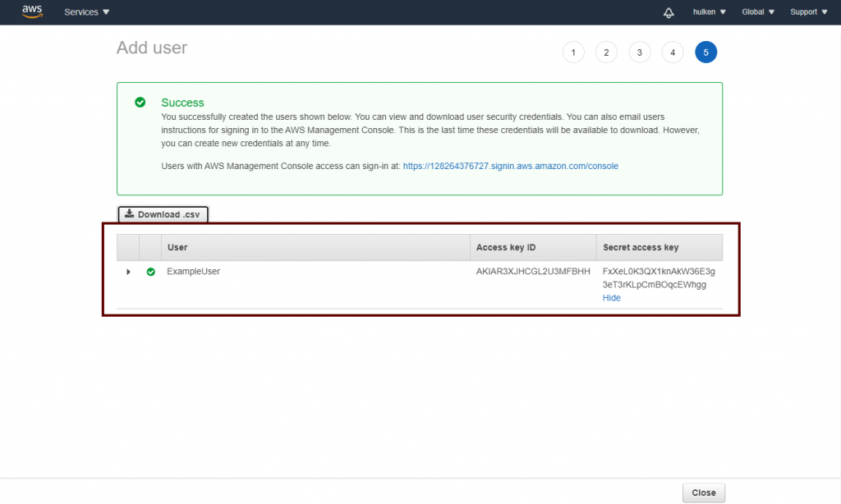Go to wizard step 2
This screenshot has height=504, width=841.
[x=606, y=53]
